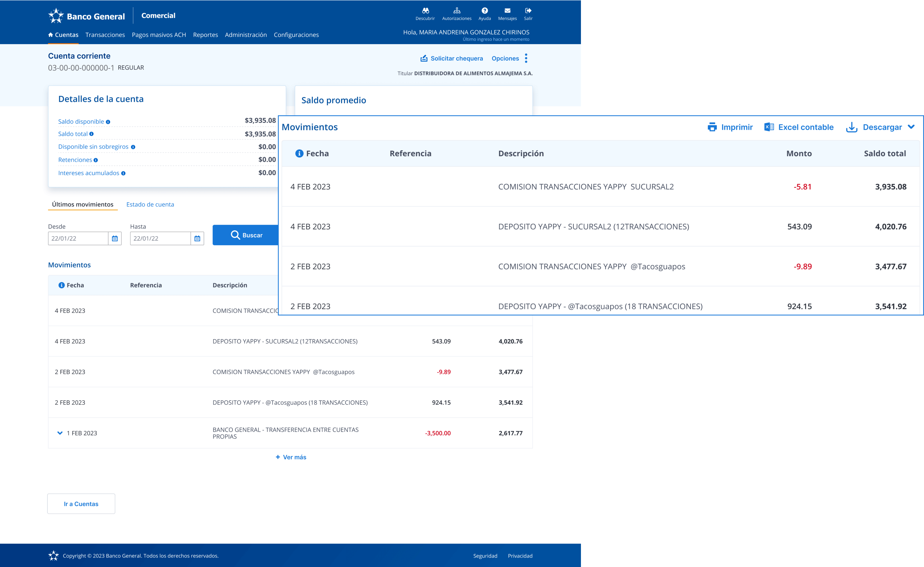Click the Buscar search button
924x567 pixels.
tap(246, 235)
